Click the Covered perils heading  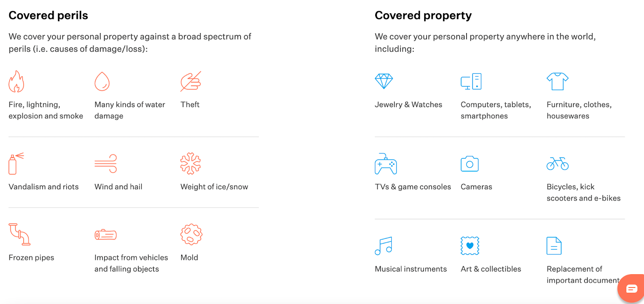point(48,15)
